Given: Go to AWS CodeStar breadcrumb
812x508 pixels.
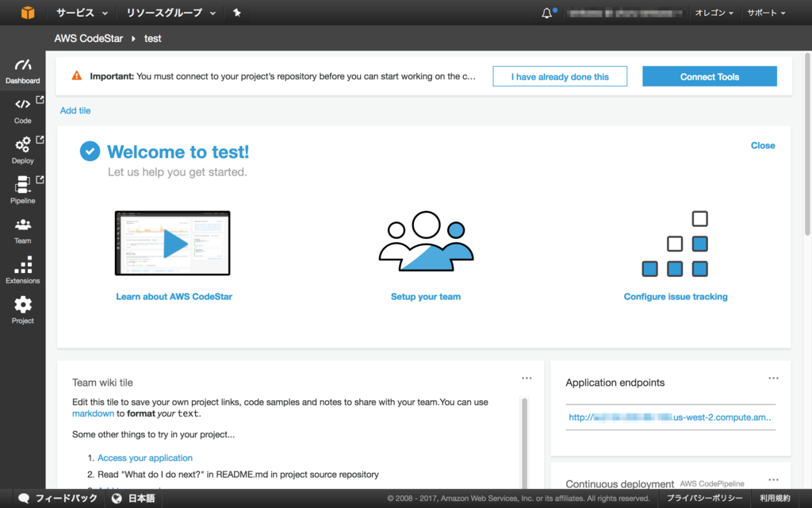Looking at the screenshot, I should click(89, 38).
